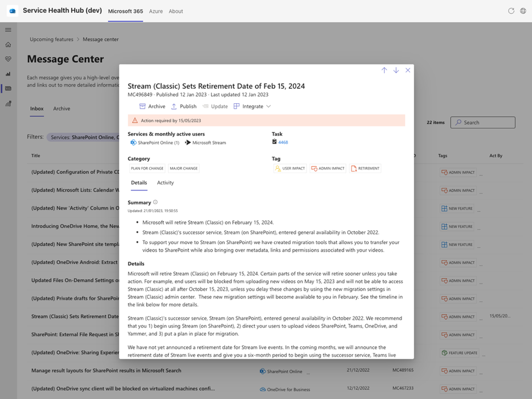Screen dimensions: 532x399
Task: Open the About top tab
Action: tap(176, 11)
